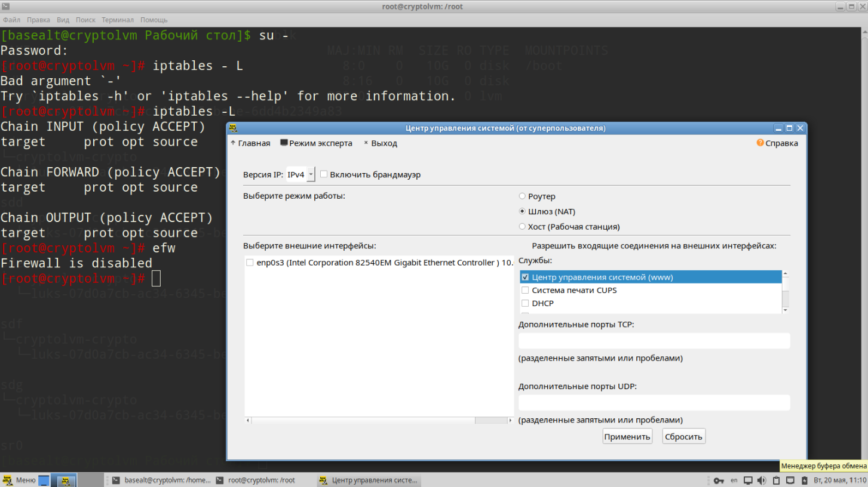868x487 pixels.
Task: Click the services list scroll-down arrow
Action: pos(786,310)
